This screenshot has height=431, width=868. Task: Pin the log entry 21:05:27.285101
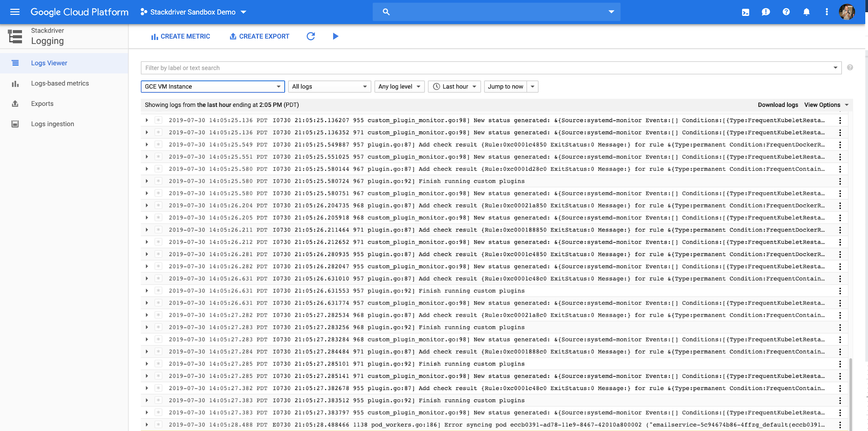[x=158, y=364]
